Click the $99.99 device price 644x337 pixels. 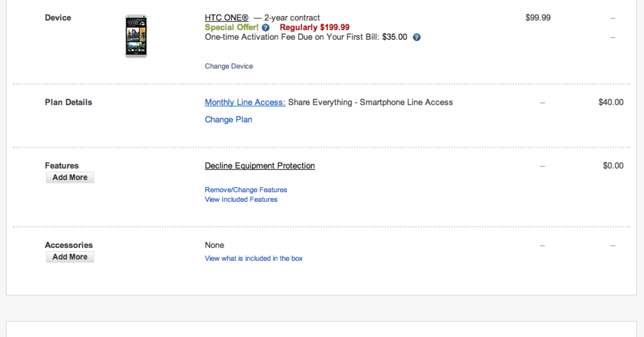point(538,18)
